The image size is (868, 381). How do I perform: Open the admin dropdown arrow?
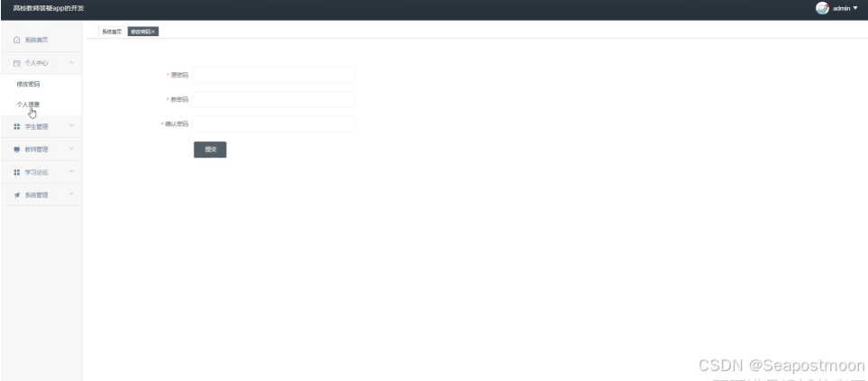[x=855, y=8]
